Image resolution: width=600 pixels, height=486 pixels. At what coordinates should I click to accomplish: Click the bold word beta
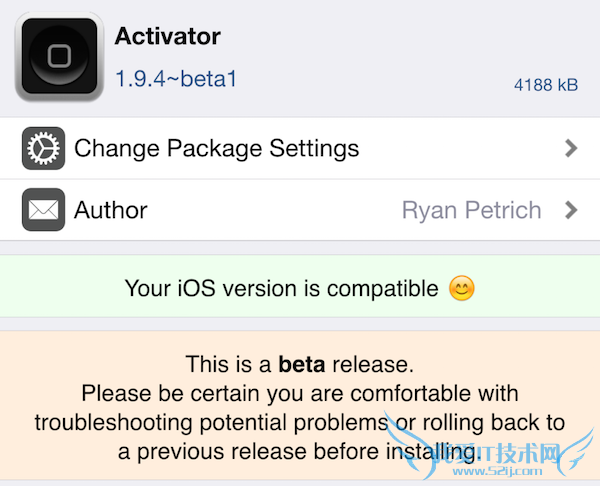[302, 363]
